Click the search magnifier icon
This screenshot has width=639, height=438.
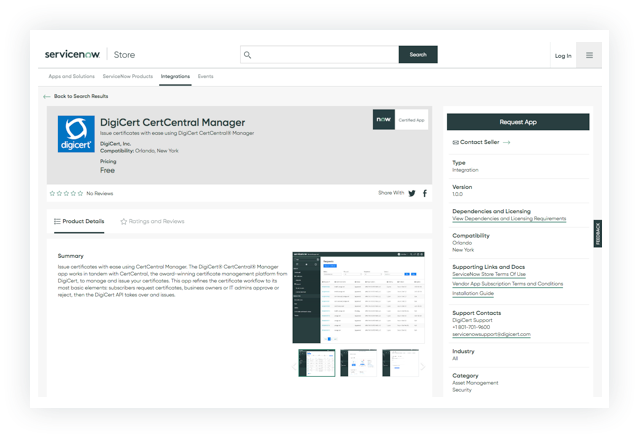[248, 55]
